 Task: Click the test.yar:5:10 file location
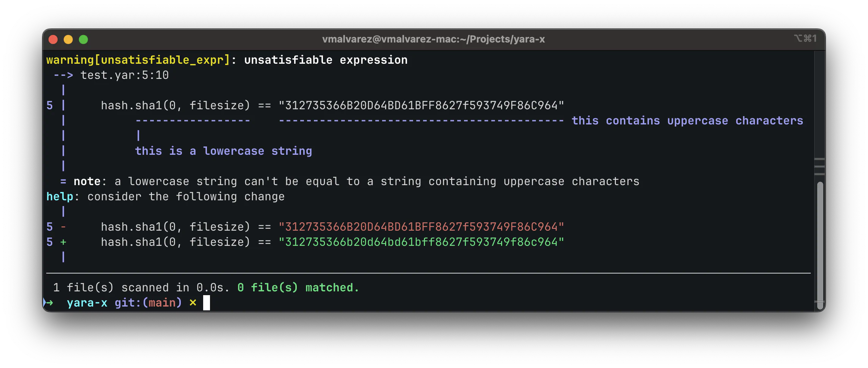coord(125,75)
